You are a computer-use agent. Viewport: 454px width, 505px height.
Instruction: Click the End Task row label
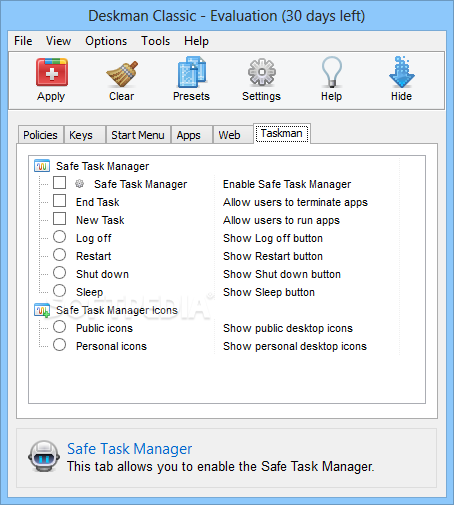(x=98, y=202)
